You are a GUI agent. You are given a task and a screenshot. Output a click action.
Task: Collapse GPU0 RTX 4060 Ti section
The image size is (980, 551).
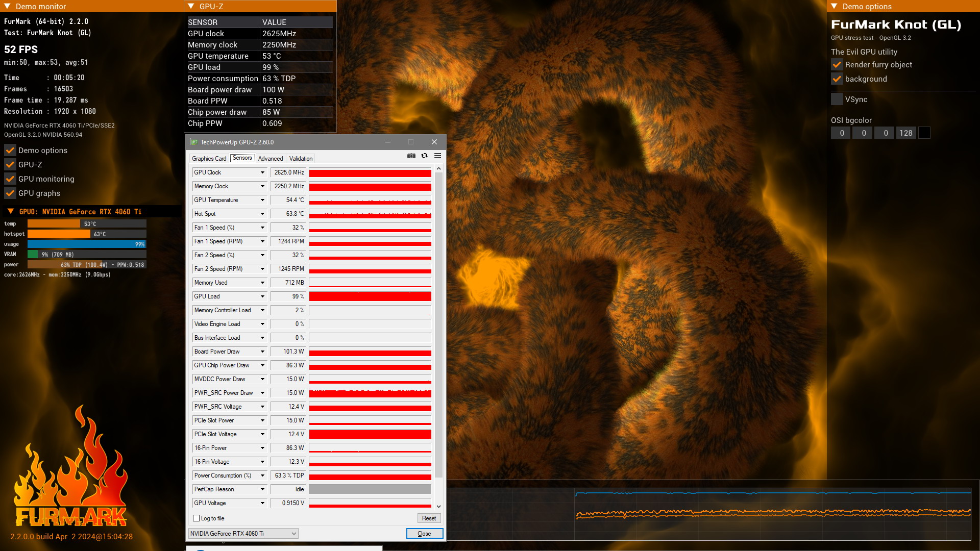(x=11, y=211)
